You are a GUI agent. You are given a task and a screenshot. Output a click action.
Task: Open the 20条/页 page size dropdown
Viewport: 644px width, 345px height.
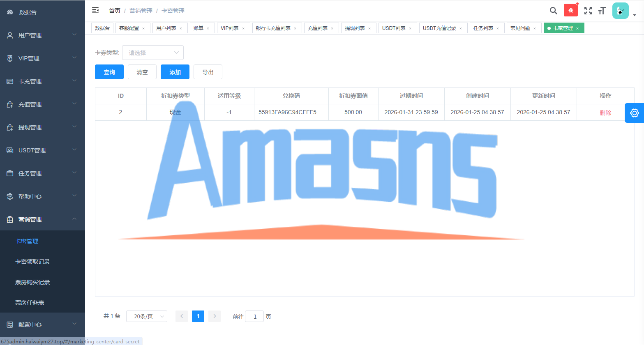click(147, 316)
